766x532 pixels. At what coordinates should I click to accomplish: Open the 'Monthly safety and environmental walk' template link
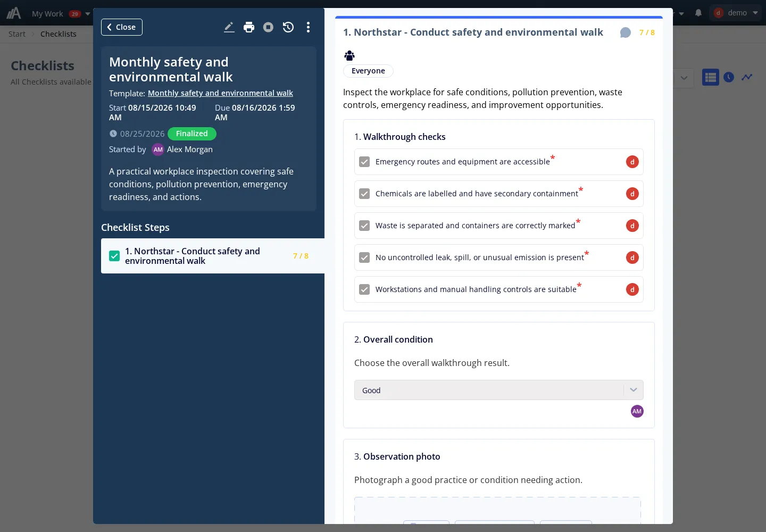pyautogui.click(x=220, y=93)
